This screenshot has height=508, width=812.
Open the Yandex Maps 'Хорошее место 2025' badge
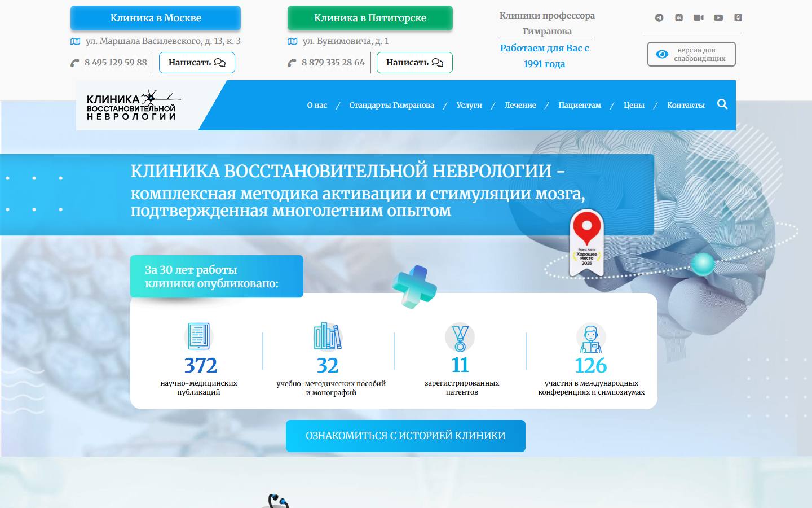pos(587,243)
